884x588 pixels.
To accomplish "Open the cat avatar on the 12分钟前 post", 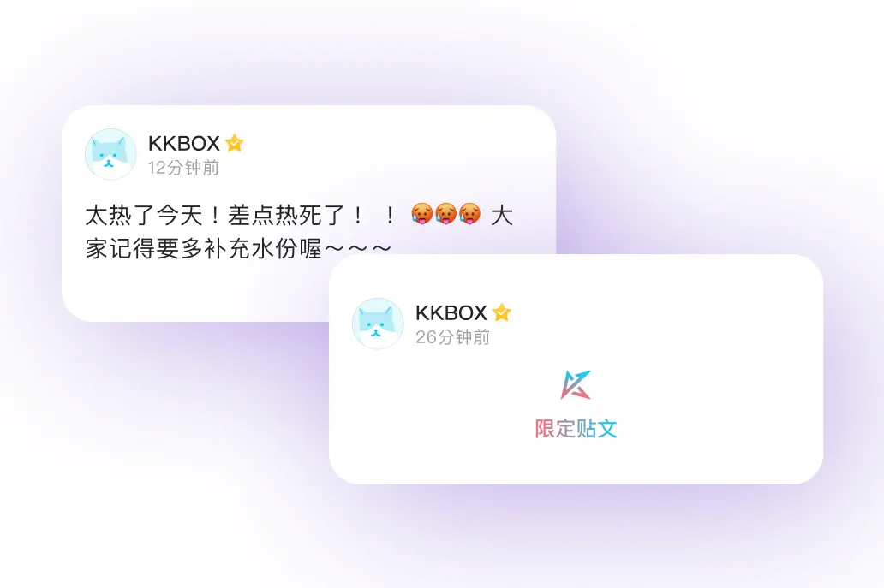I will click(x=110, y=154).
